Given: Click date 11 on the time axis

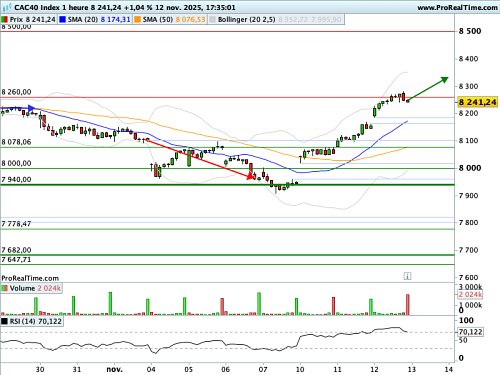Looking at the screenshot, I should click(x=337, y=369).
